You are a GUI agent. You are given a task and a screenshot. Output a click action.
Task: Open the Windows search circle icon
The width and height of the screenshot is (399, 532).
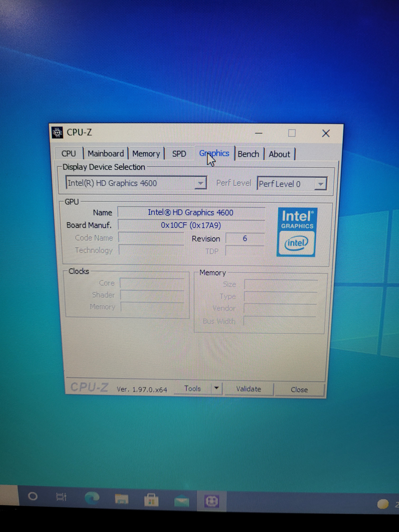33,496
